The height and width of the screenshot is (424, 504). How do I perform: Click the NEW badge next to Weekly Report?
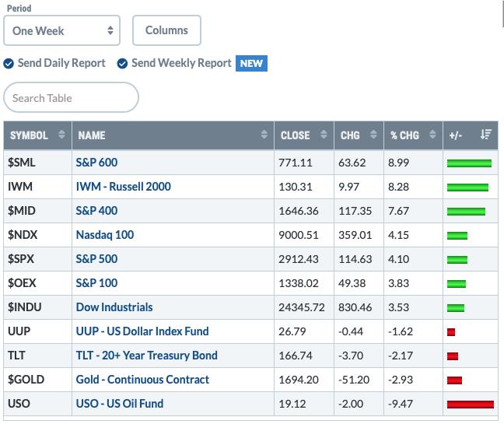251,63
